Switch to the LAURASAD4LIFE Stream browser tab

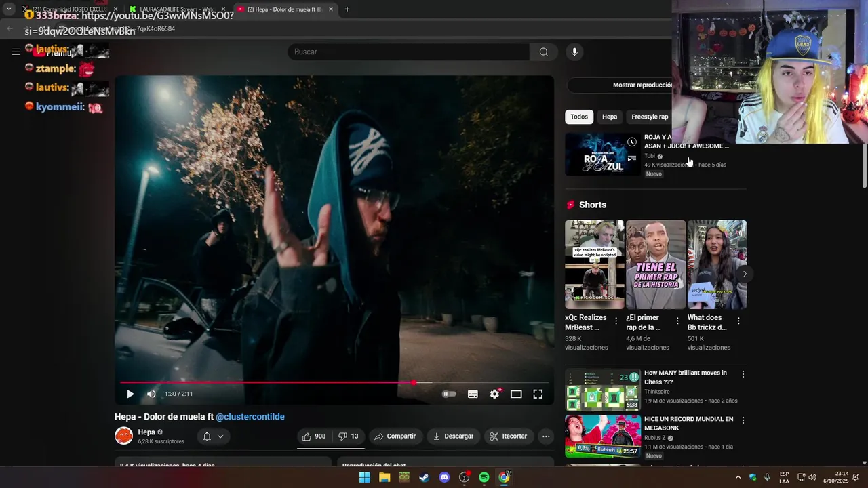pyautogui.click(x=176, y=9)
